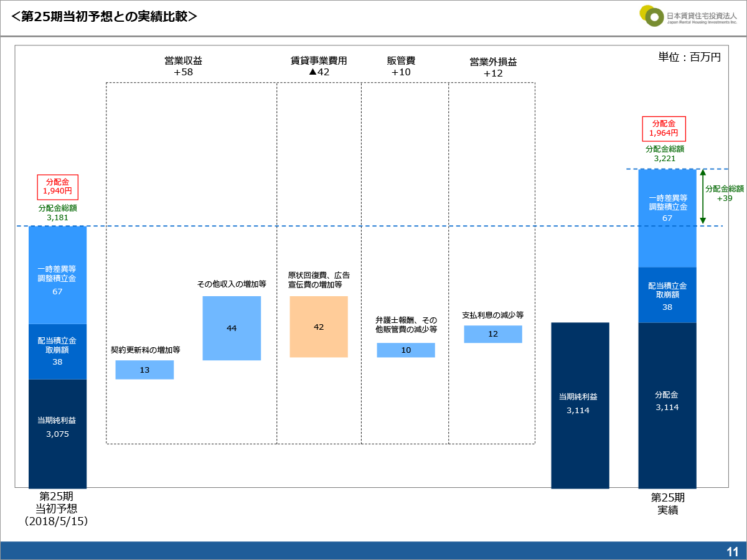
Task: Click the light blue bar labeled 44
Action: tap(232, 328)
